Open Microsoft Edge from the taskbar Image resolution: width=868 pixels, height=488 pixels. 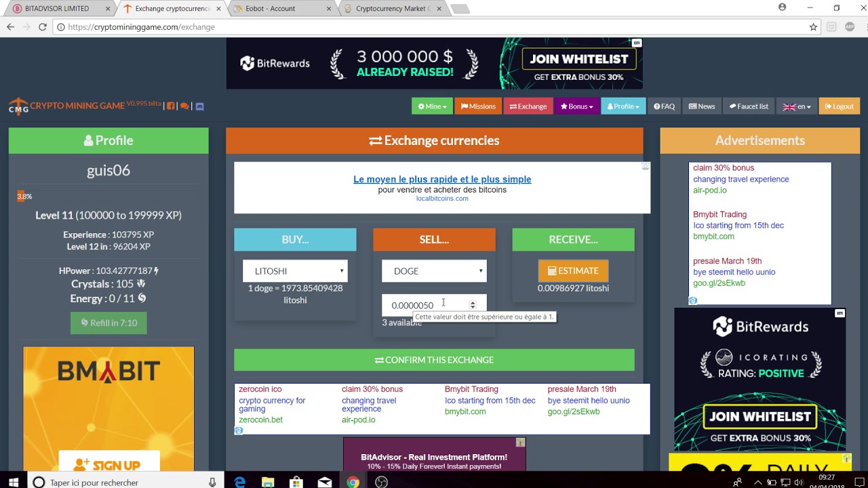pyautogui.click(x=239, y=482)
